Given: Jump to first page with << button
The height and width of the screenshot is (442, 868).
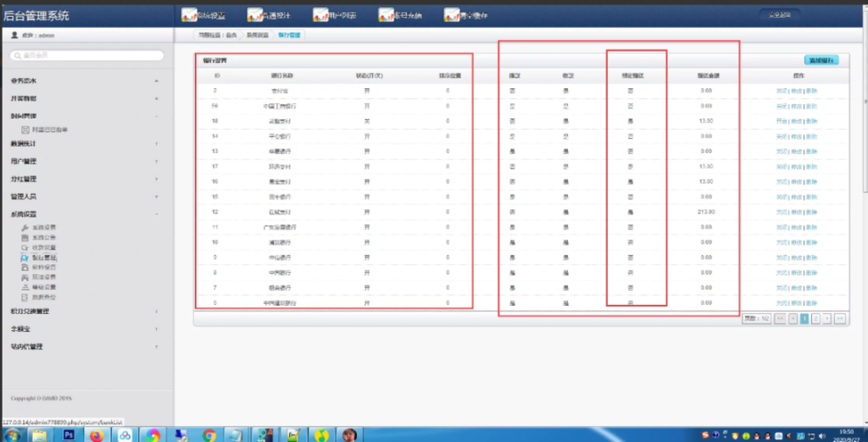Looking at the screenshot, I should [780, 318].
